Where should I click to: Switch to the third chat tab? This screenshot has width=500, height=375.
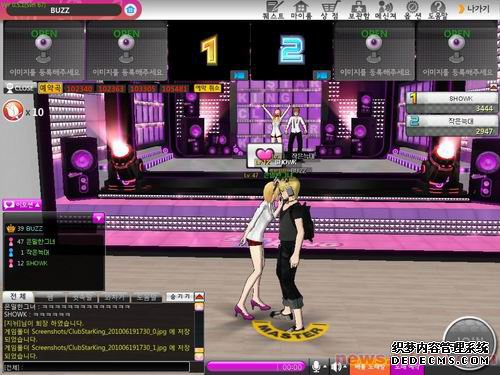82,297
